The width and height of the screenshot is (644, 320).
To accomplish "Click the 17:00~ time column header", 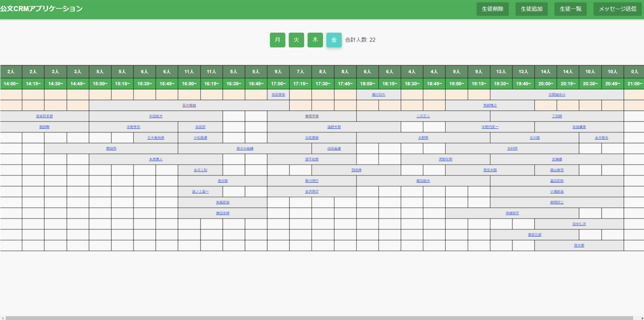I will pyautogui.click(x=278, y=84).
